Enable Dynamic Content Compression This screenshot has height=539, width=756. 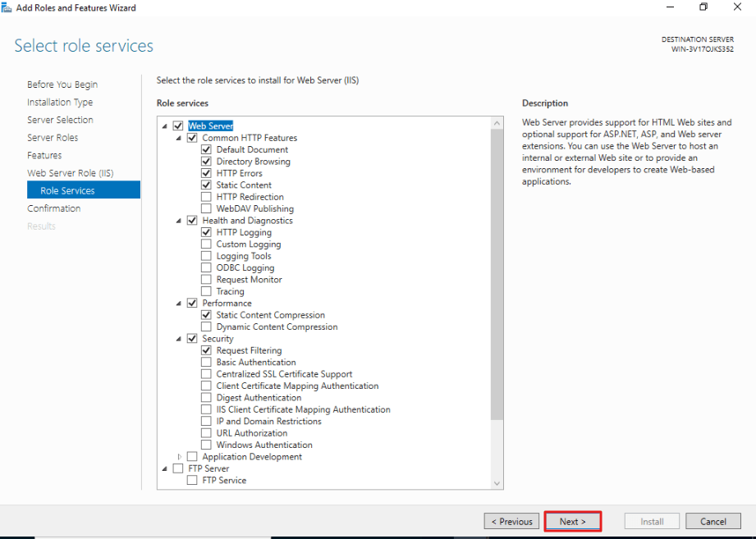coord(206,327)
